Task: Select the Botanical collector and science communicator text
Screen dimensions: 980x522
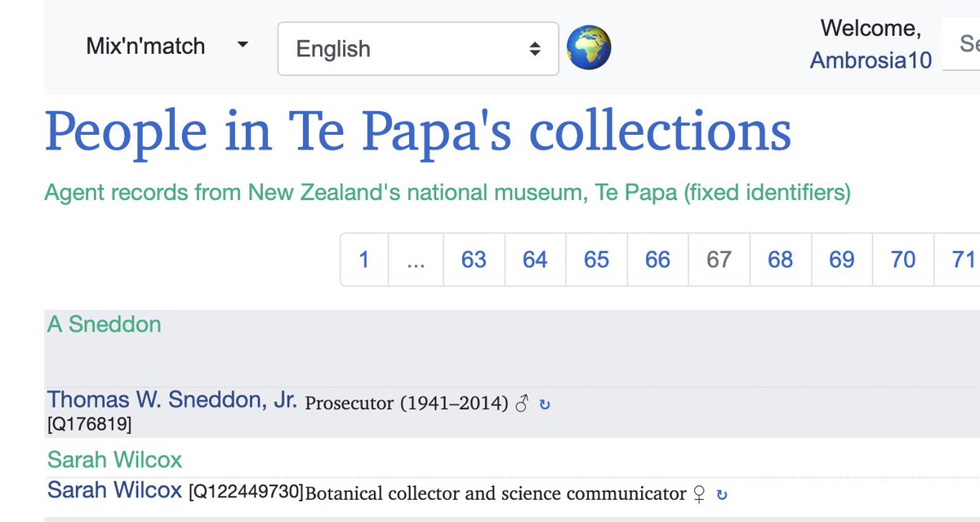Action: 496,493
